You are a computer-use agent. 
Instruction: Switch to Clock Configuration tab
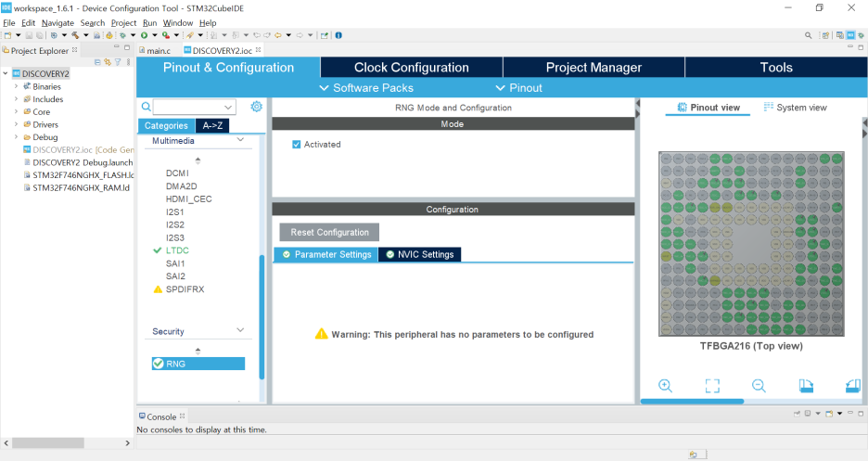(412, 68)
